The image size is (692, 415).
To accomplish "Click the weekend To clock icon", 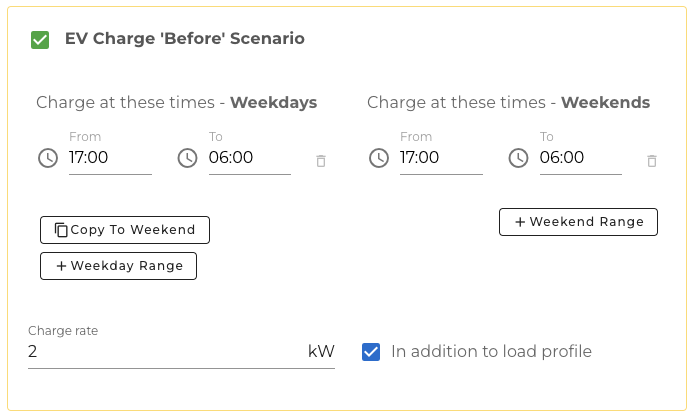I will (519, 158).
